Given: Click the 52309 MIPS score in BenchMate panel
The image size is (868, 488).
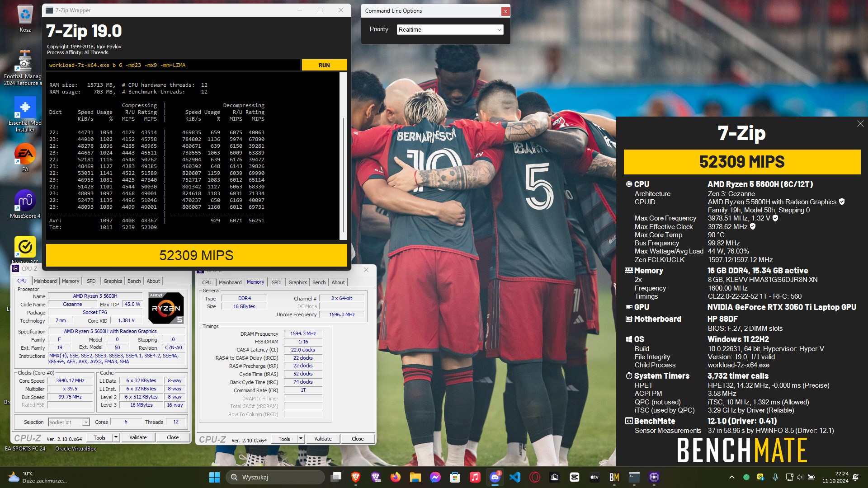Looking at the screenshot, I should 742,162.
